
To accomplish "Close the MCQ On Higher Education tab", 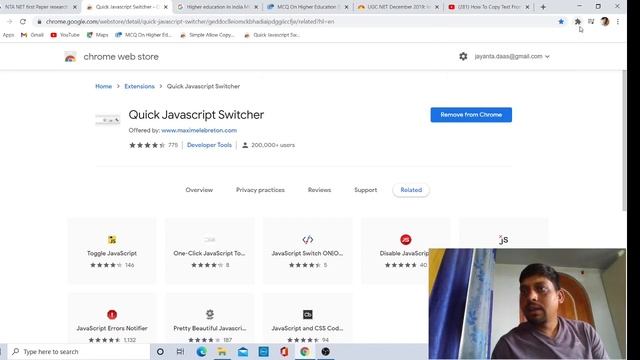I will coord(346,7).
